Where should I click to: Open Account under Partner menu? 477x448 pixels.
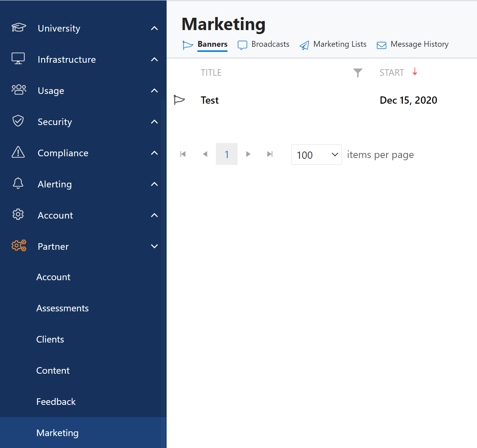click(53, 277)
